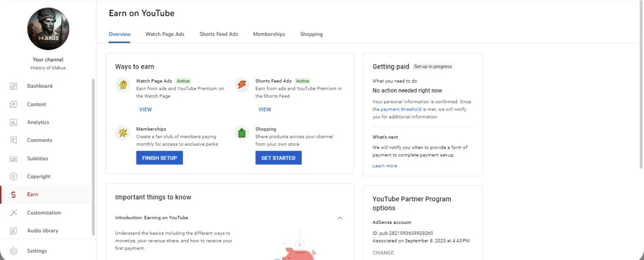
Task: Click the Dashboard grid icon in sidebar
Action: [x=14, y=86]
